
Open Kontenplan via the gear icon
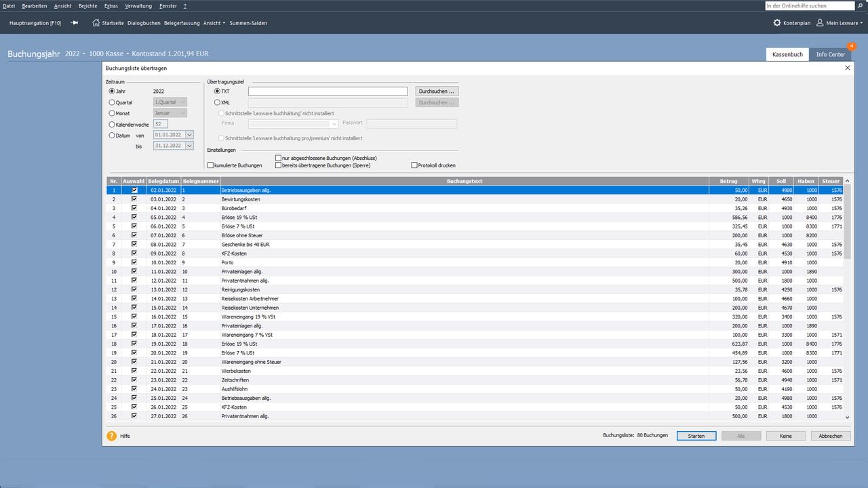pos(777,22)
